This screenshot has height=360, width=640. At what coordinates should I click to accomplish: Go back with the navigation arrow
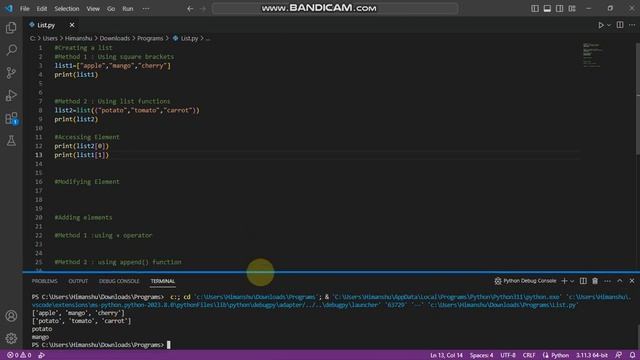coord(190,9)
